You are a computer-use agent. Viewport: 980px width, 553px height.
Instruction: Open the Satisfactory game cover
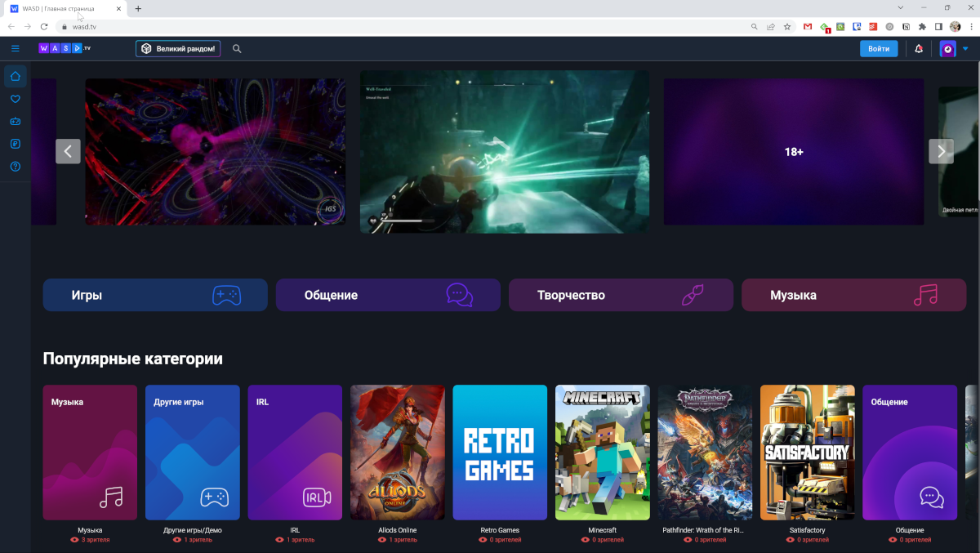tap(808, 453)
